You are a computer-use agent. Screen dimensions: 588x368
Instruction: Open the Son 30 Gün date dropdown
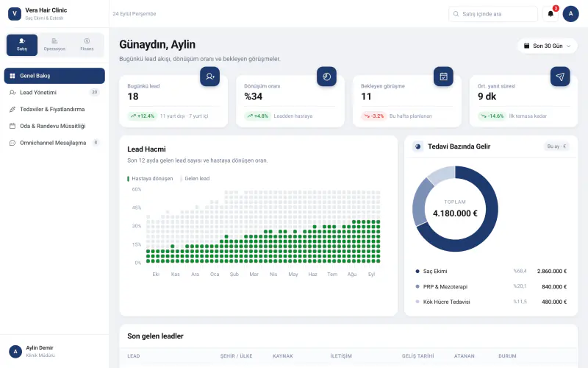click(548, 46)
